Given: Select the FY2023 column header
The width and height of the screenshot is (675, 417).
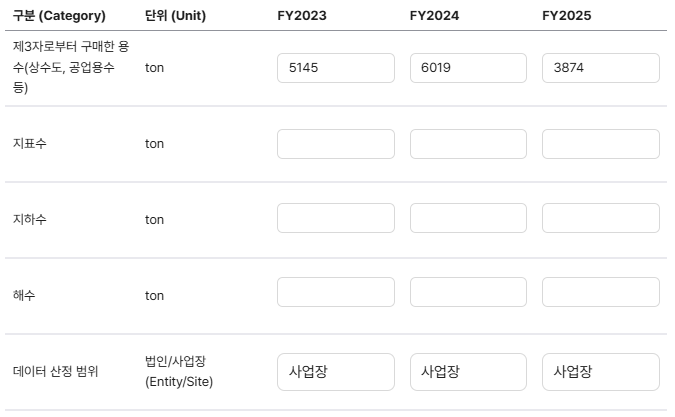Looking at the screenshot, I should 302,15.
